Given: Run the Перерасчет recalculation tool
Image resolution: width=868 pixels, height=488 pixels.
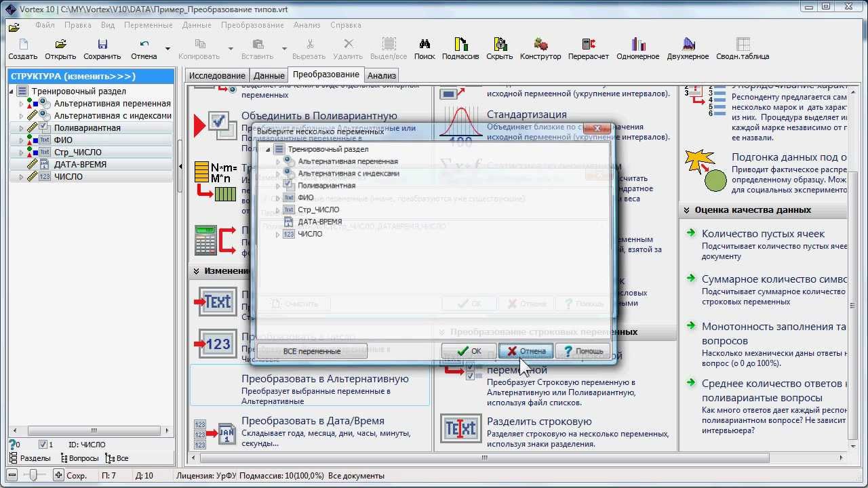Looking at the screenshot, I should pos(589,49).
